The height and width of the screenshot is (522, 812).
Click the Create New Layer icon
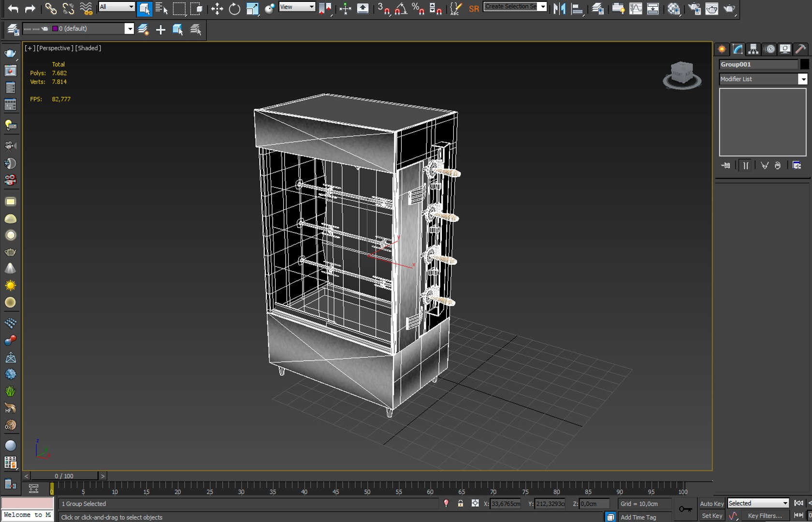pyautogui.click(x=143, y=29)
